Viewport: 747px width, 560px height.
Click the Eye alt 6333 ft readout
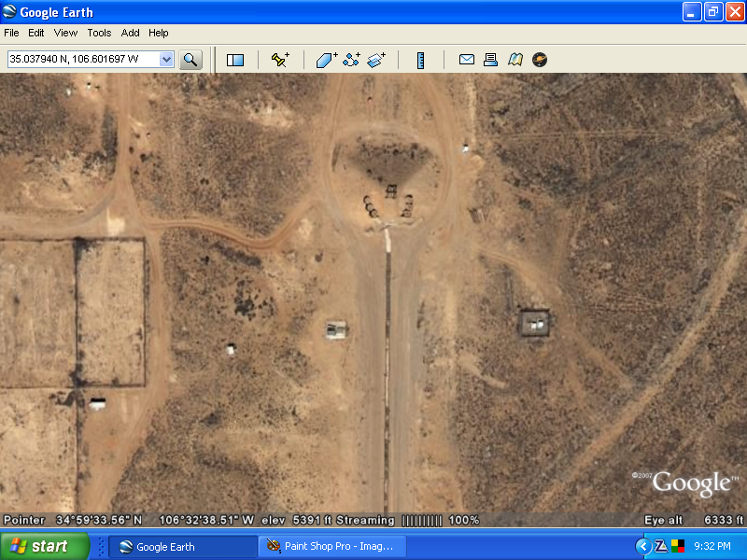tap(693, 520)
